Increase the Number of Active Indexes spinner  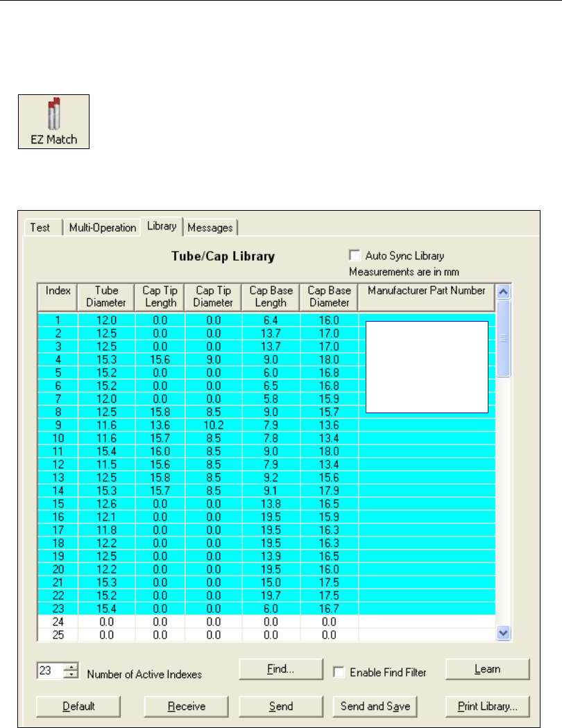click(71, 666)
